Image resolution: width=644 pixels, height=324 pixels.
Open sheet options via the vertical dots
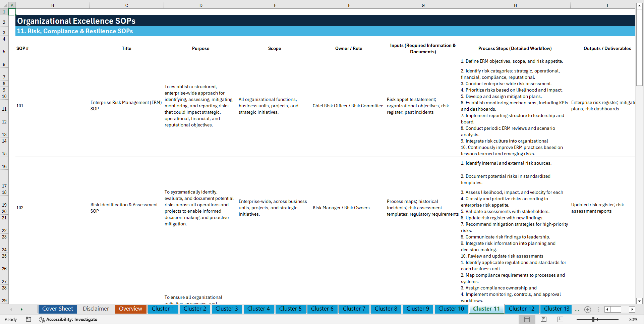[x=598, y=309]
